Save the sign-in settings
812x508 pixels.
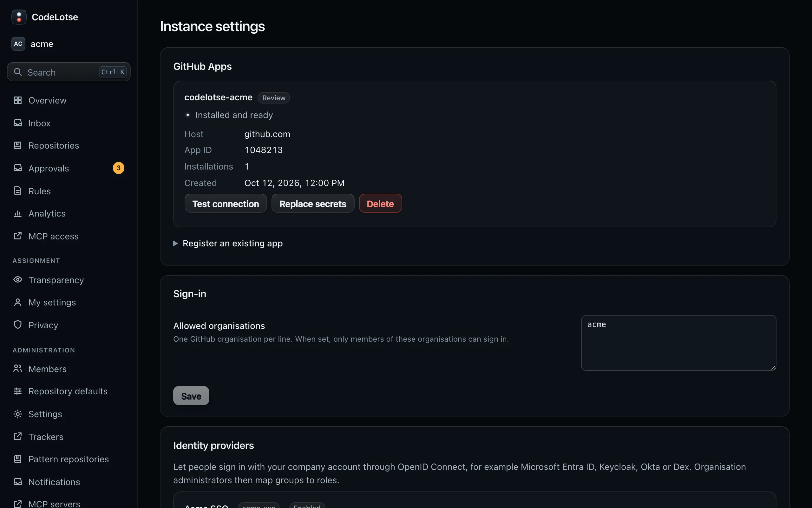pyautogui.click(x=191, y=396)
